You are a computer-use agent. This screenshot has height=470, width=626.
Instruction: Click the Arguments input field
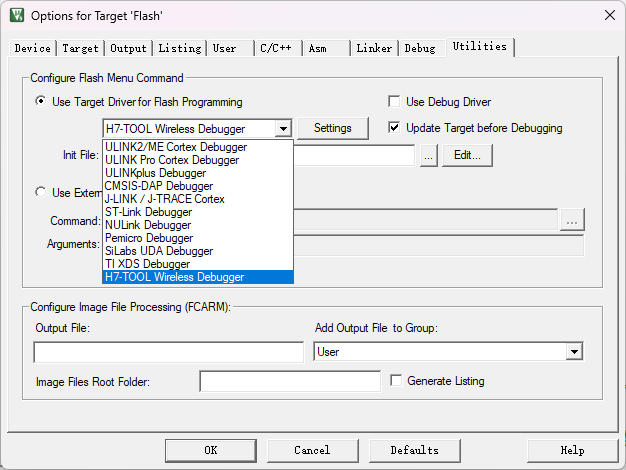(x=438, y=245)
